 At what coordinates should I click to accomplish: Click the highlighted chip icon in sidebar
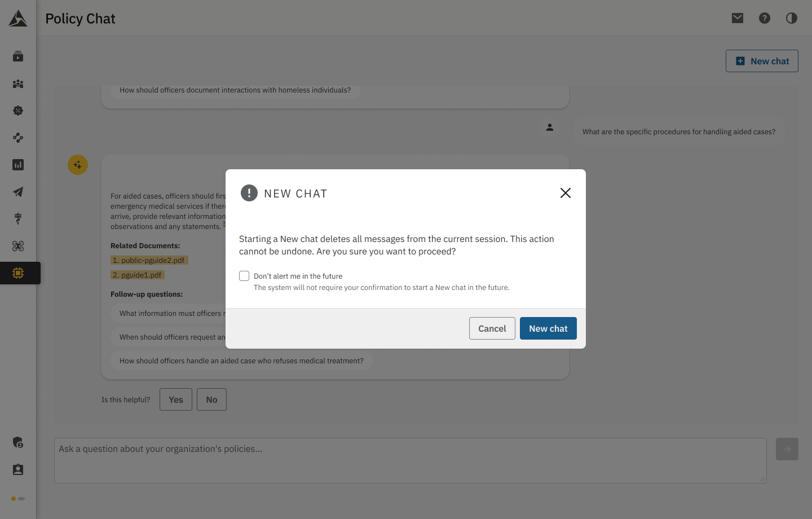click(x=18, y=273)
